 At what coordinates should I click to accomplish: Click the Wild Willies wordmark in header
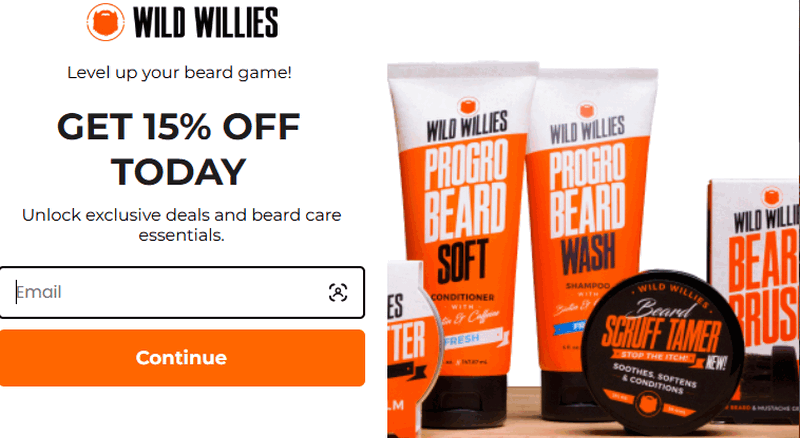click(x=206, y=22)
